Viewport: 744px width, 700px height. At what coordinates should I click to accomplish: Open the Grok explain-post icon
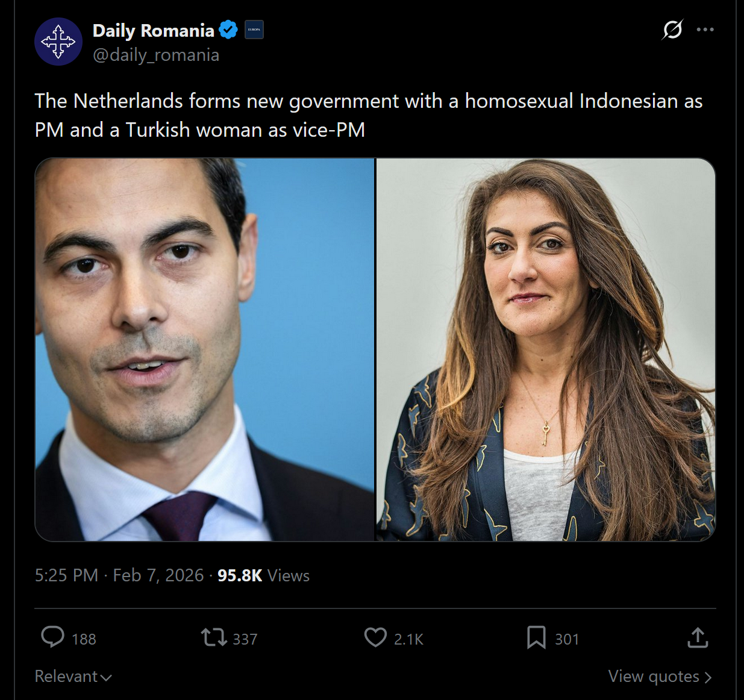coord(672,29)
